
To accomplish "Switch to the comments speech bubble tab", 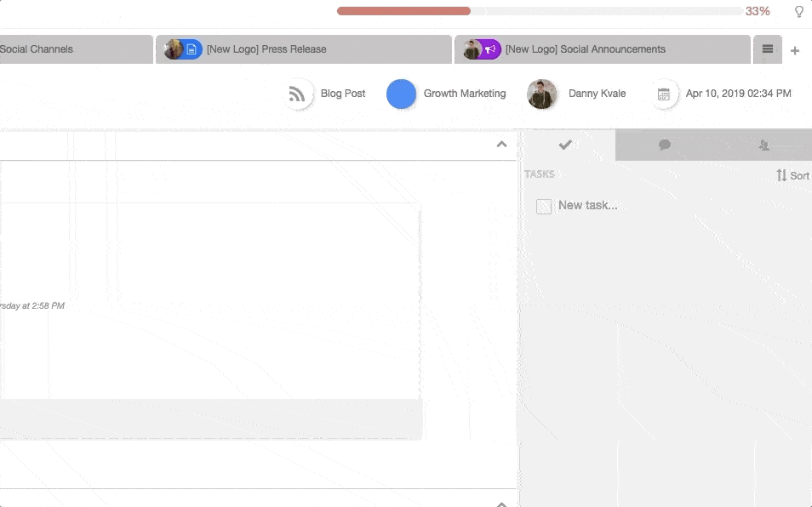I will 665,145.
